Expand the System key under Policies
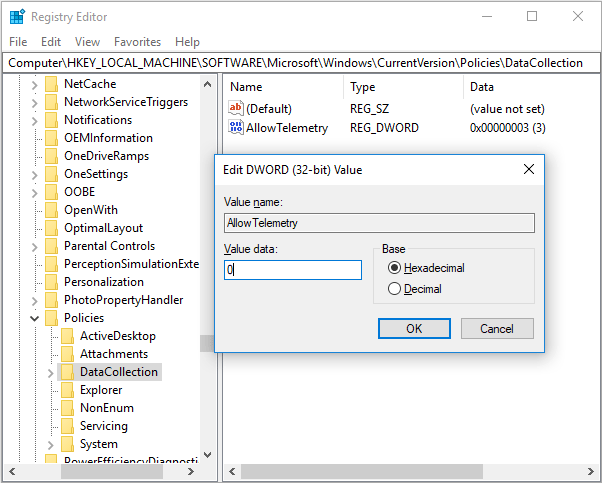Image resolution: width=602 pixels, height=483 pixels. click(x=51, y=445)
